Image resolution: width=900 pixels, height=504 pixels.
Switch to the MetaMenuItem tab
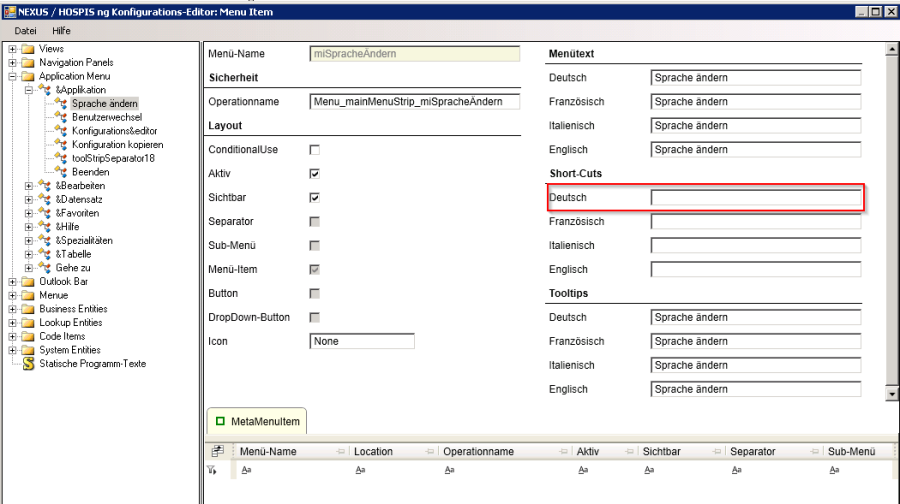(x=257, y=422)
